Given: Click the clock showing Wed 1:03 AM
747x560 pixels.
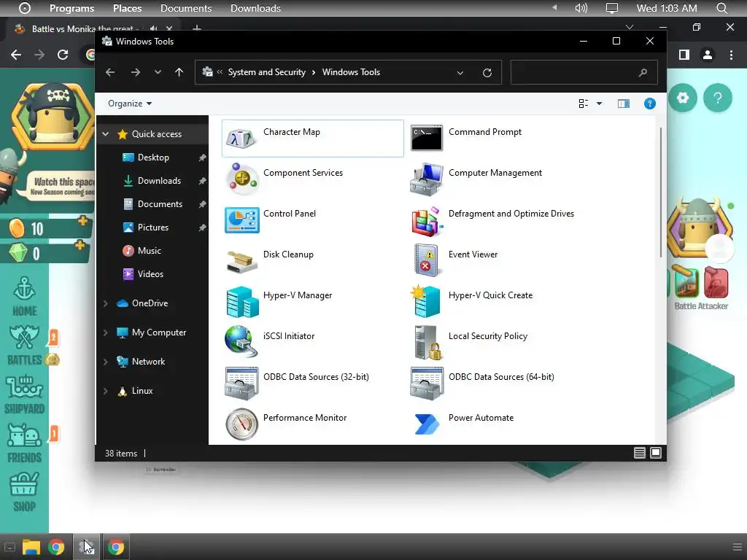Looking at the screenshot, I should click(667, 8).
